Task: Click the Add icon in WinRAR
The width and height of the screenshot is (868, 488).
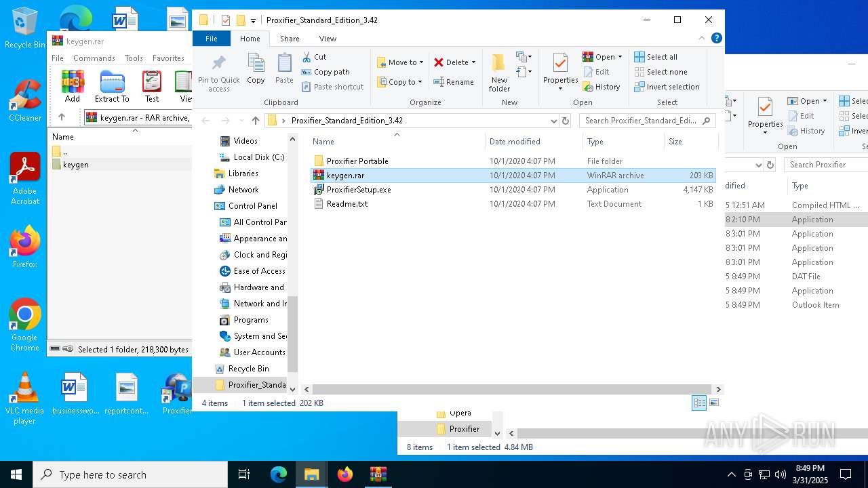Action: (73, 86)
